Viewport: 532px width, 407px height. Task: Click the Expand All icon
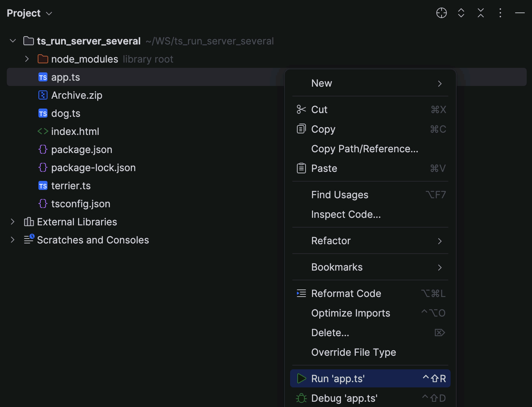(x=461, y=13)
